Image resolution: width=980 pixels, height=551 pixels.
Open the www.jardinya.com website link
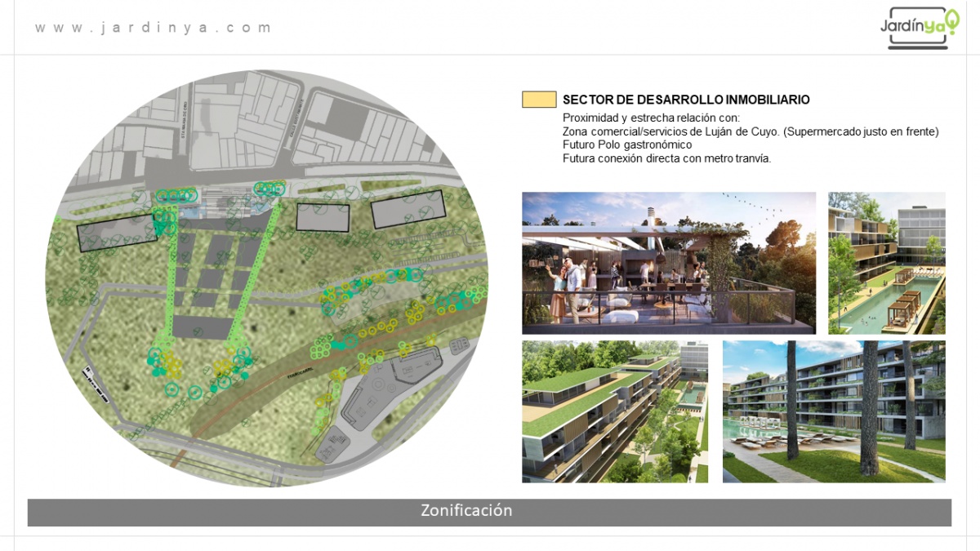[x=153, y=28]
